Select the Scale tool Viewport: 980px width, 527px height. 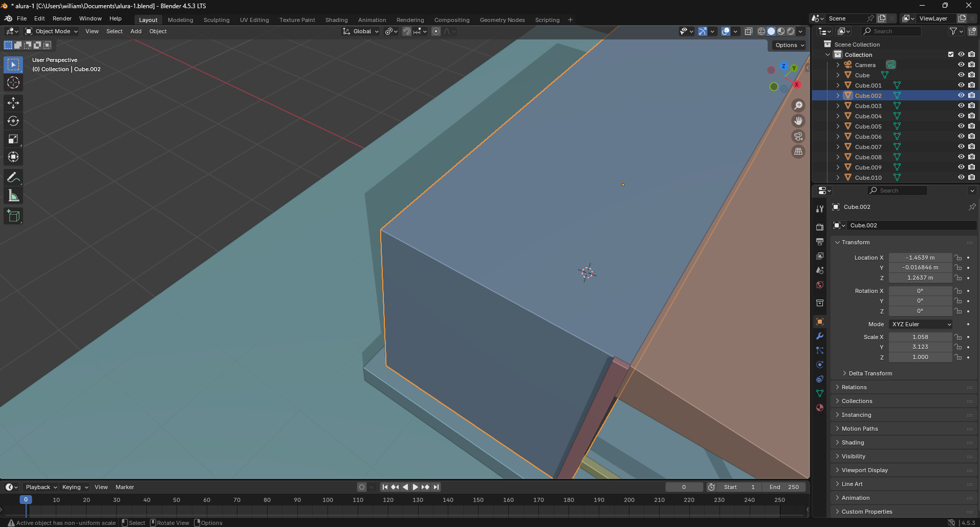click(13, 139)
